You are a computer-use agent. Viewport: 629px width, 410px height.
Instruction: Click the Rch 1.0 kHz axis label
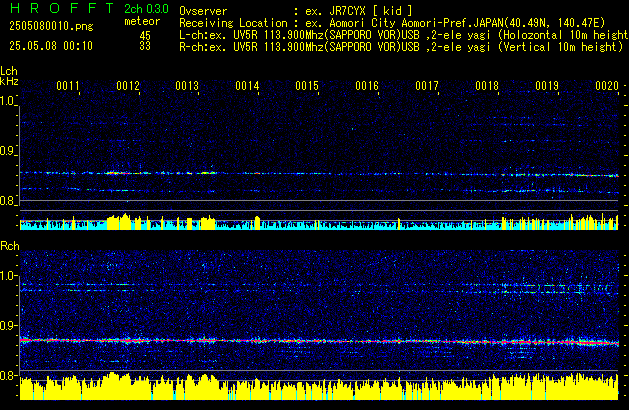tap(8, 276)
